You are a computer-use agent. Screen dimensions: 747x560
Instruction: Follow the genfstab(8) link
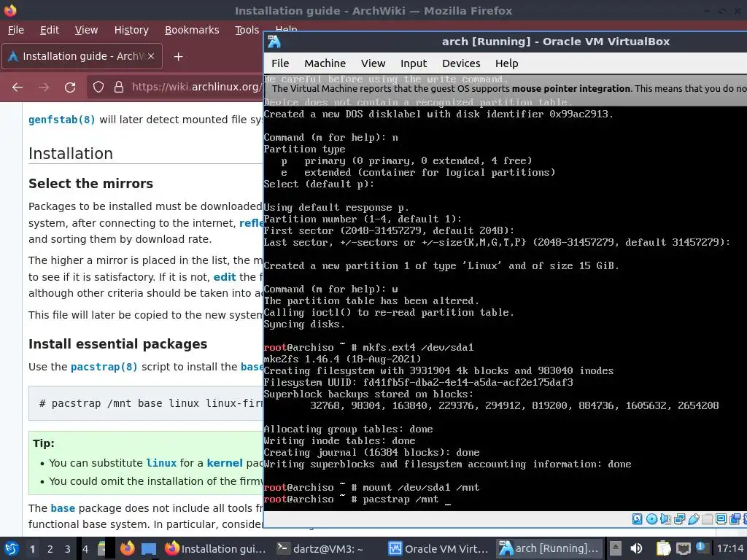tap(62, 120)
